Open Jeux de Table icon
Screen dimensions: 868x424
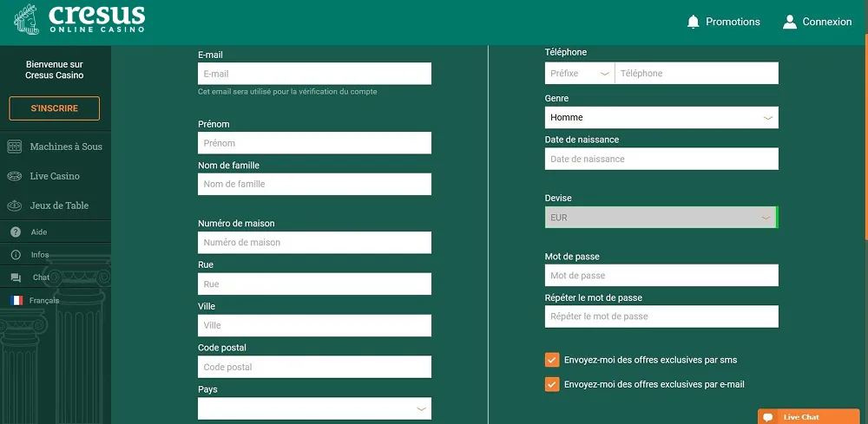point(15,205)
